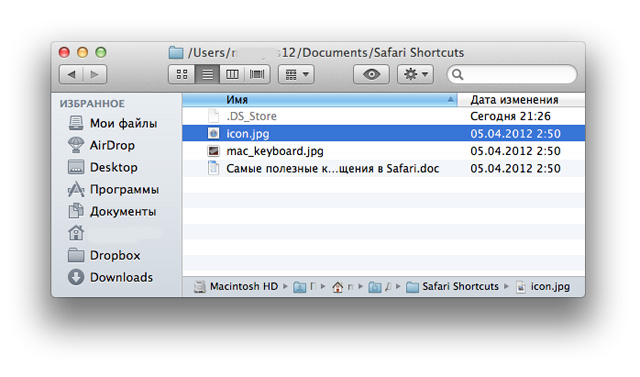Click the mac_keyboard.jpg thumbnail icon

coord(213,151)
